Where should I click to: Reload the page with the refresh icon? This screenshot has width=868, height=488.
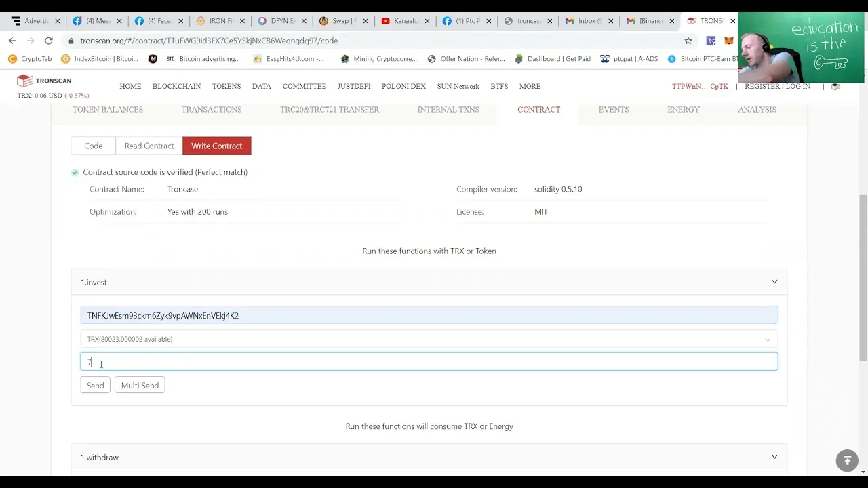click(x=49, y=41)
